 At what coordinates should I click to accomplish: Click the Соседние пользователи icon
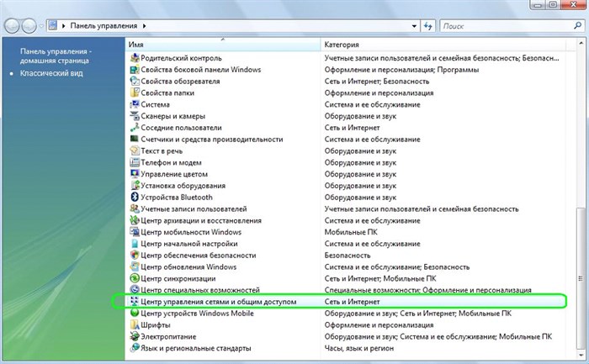135,128
